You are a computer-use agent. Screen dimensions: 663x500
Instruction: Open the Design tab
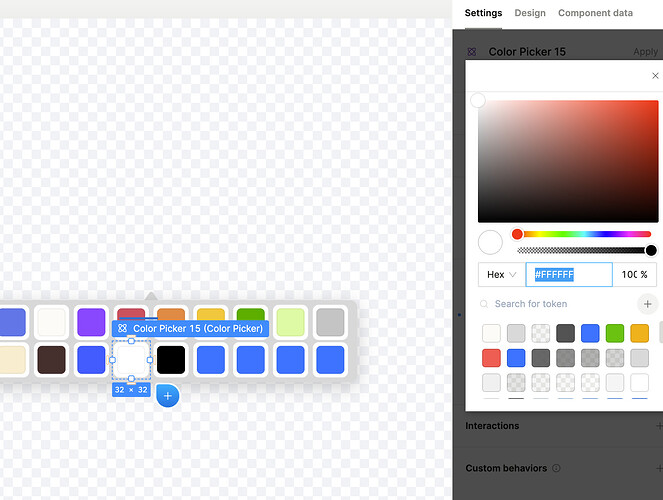(x=530, y=13)
